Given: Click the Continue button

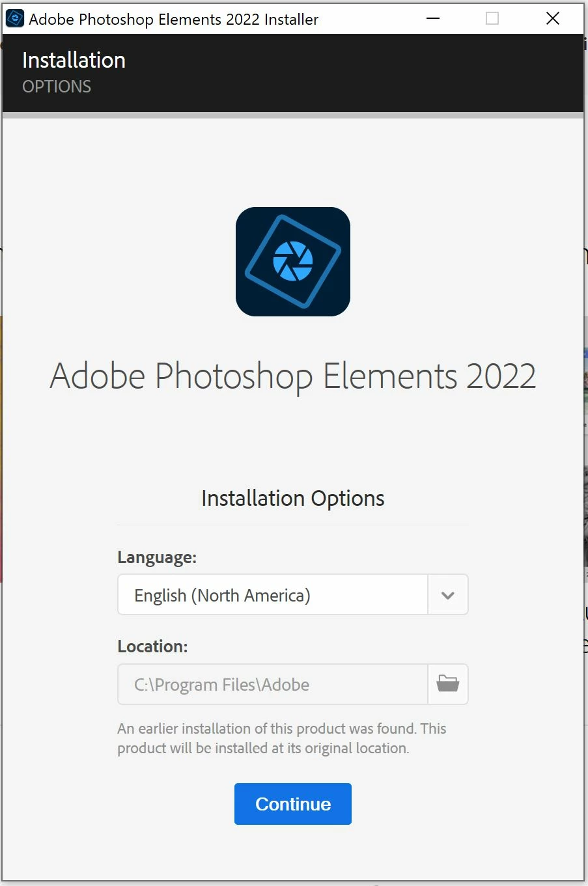Looking at the screenshot, I should (x=293, y=804).
